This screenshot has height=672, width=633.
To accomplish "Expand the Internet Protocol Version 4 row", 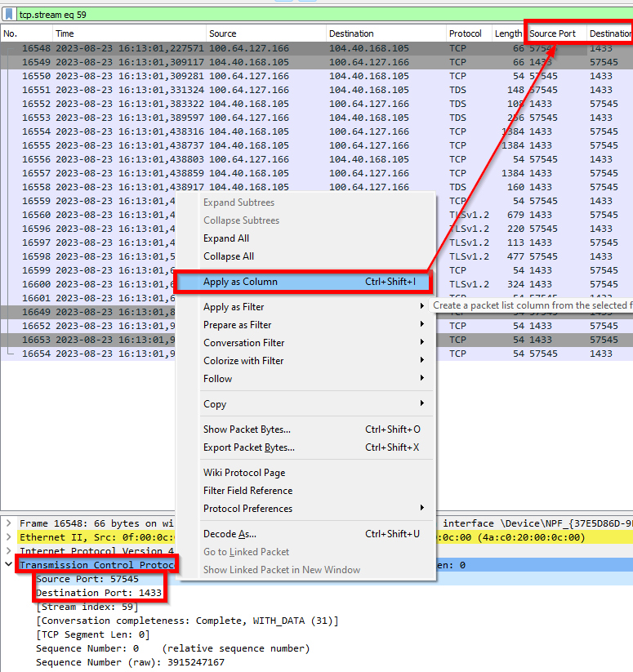I will [8, 550].
